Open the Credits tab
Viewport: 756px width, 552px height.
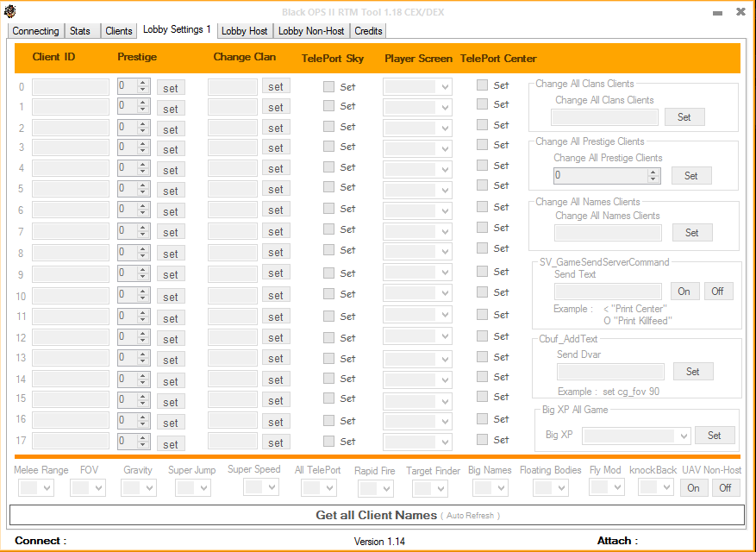click(368, 31)
